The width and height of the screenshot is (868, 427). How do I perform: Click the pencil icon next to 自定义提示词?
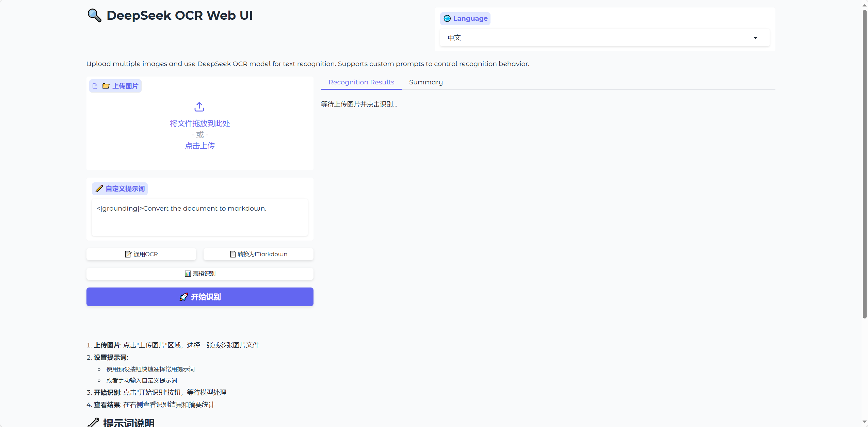click(x=99, y=188)
